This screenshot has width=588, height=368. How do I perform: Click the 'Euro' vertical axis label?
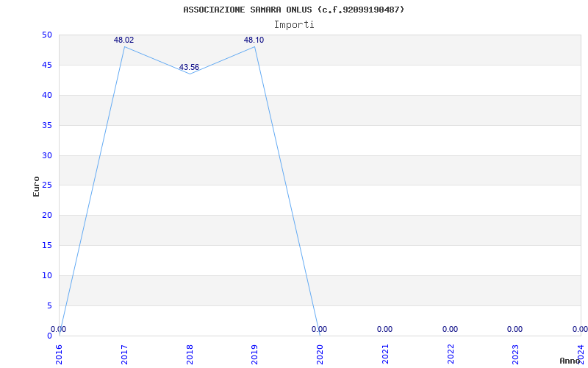click(x=36, y=186)
